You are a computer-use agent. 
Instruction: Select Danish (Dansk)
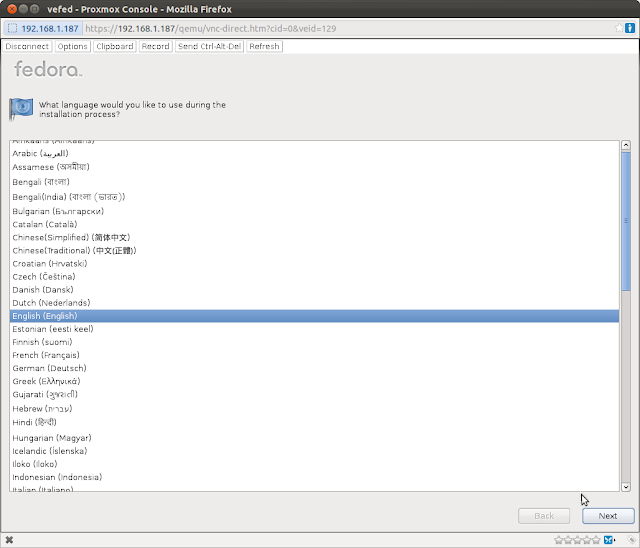(x=314, y=290)
